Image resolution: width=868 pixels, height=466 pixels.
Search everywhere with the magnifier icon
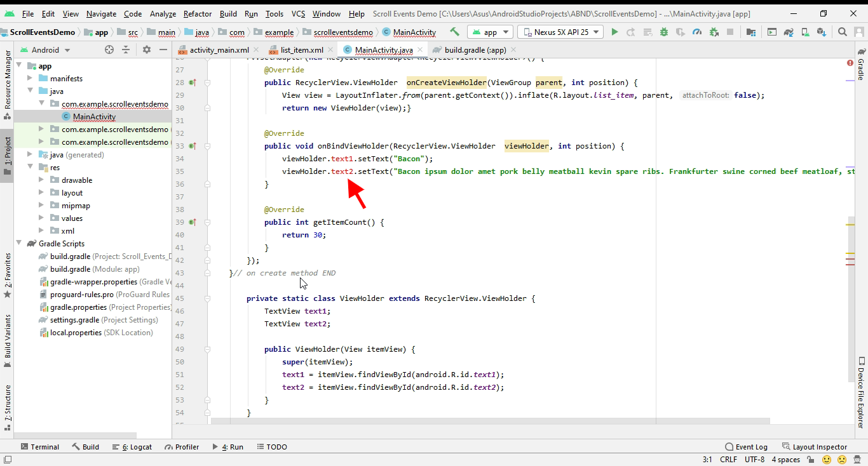click(x=843, y=32)
